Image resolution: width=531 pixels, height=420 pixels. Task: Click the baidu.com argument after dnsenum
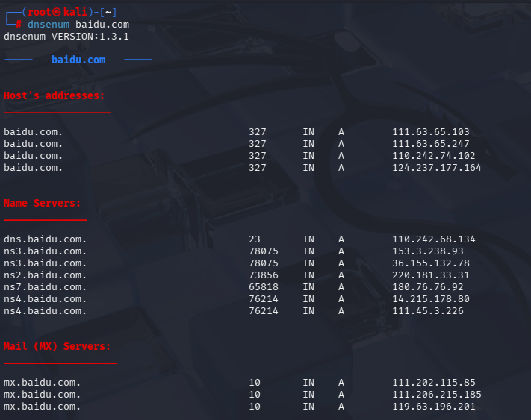pos(102,25)
